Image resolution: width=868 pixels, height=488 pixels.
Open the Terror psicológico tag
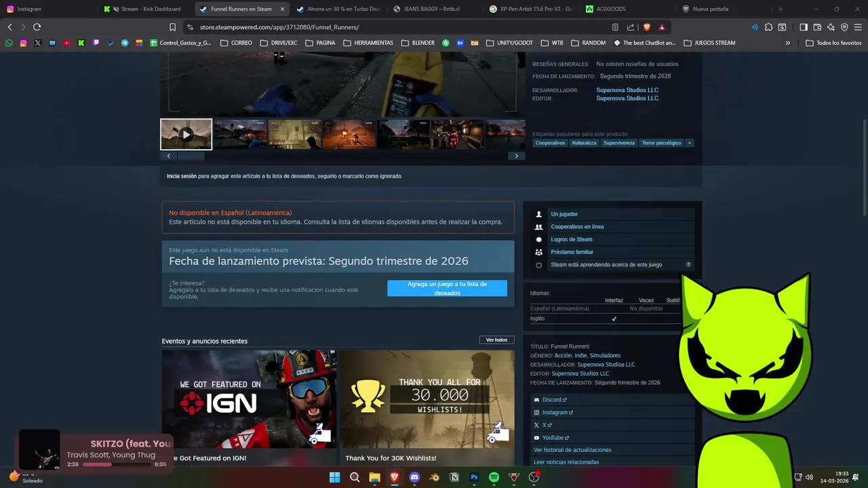click(x=661, y=143)
